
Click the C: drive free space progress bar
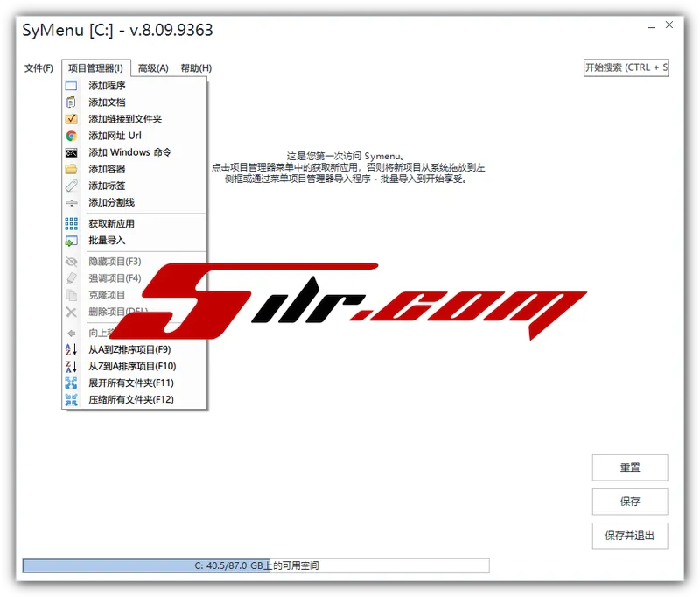pos(255,565)
